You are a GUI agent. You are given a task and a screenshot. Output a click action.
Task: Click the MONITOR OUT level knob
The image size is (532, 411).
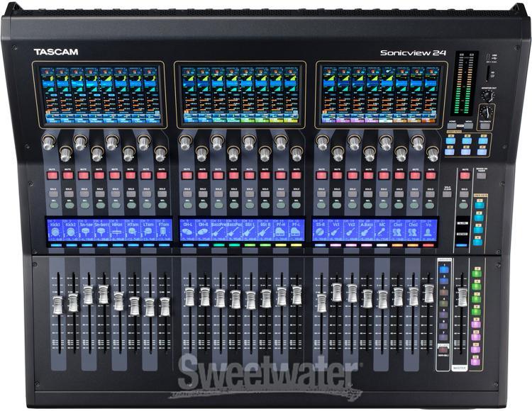coord(486,96)
